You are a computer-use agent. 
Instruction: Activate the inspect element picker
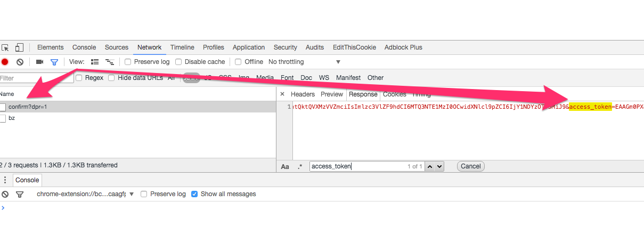[x=5, y=47]
